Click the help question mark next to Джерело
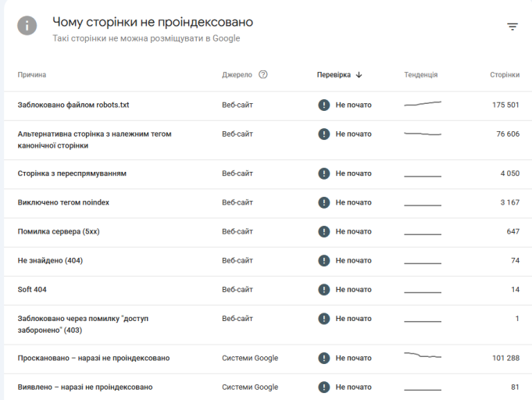 point(263,75)
